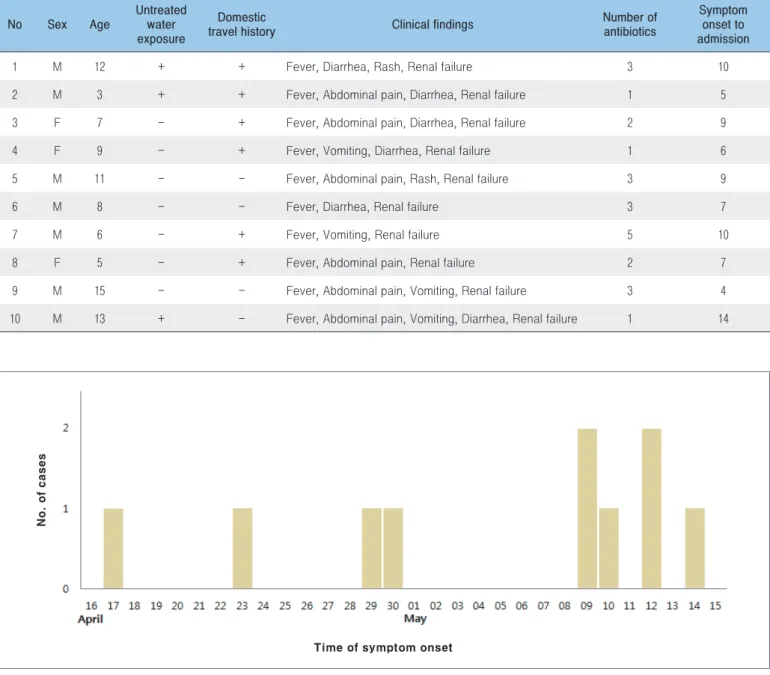Click the May month label on axis
The width and height of the screenshot is (770, 675).
coord(415,619)
